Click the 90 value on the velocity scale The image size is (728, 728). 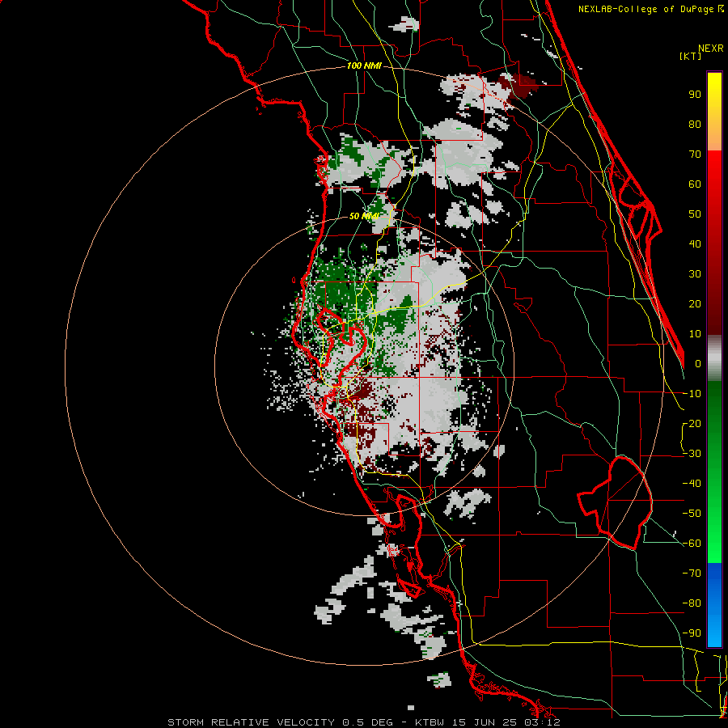click(x=695, y=95)
